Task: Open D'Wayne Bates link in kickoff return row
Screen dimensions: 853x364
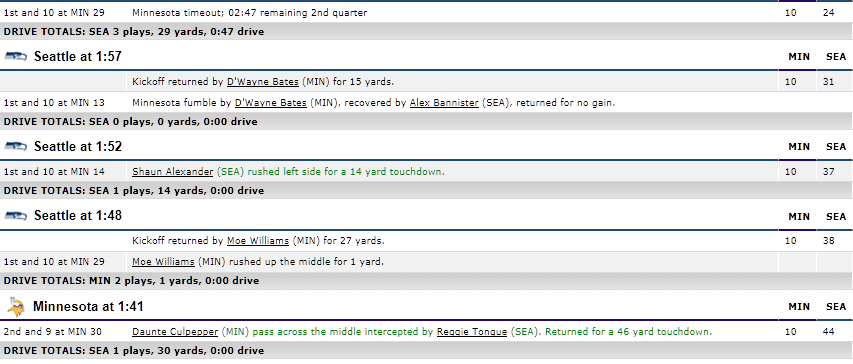Action: 263,82
